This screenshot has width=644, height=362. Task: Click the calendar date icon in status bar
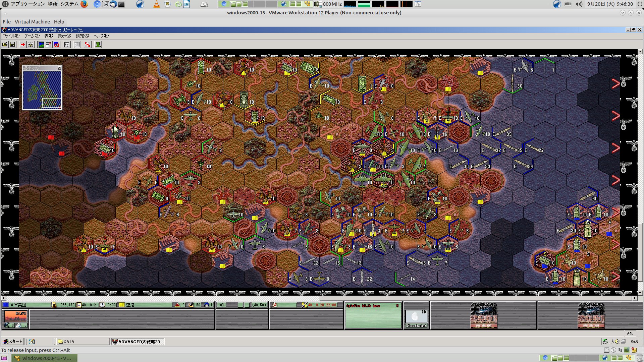(79, 305)
